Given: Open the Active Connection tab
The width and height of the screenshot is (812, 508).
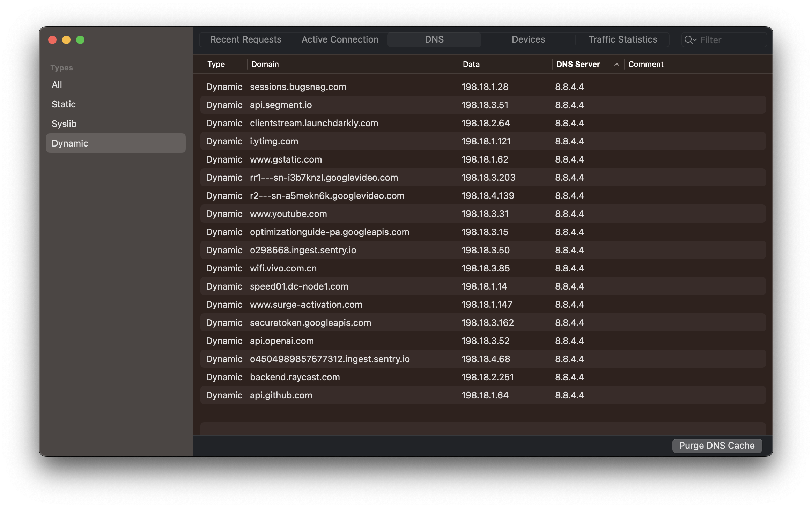Looking at the screenshot, I should (x=340, y=39).
